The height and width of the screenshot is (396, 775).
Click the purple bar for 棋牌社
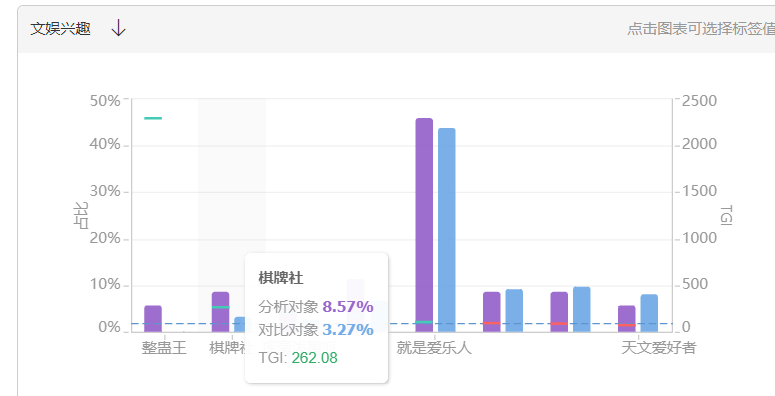(220, 311)
